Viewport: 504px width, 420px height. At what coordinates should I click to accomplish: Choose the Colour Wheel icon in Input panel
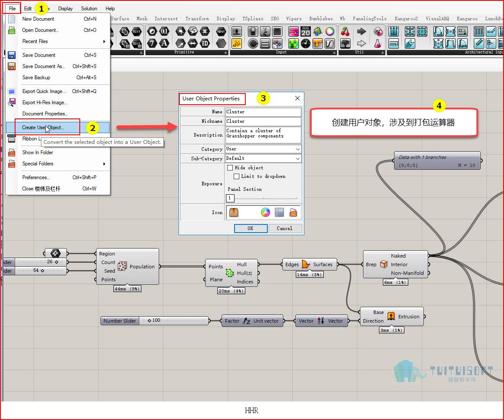coord(329,31)
